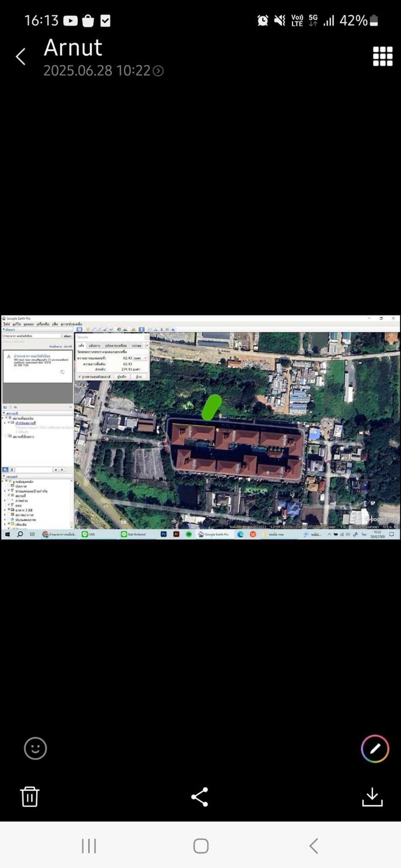Tap the date text 2025.06.28 10:22

(x=97, y=71)
